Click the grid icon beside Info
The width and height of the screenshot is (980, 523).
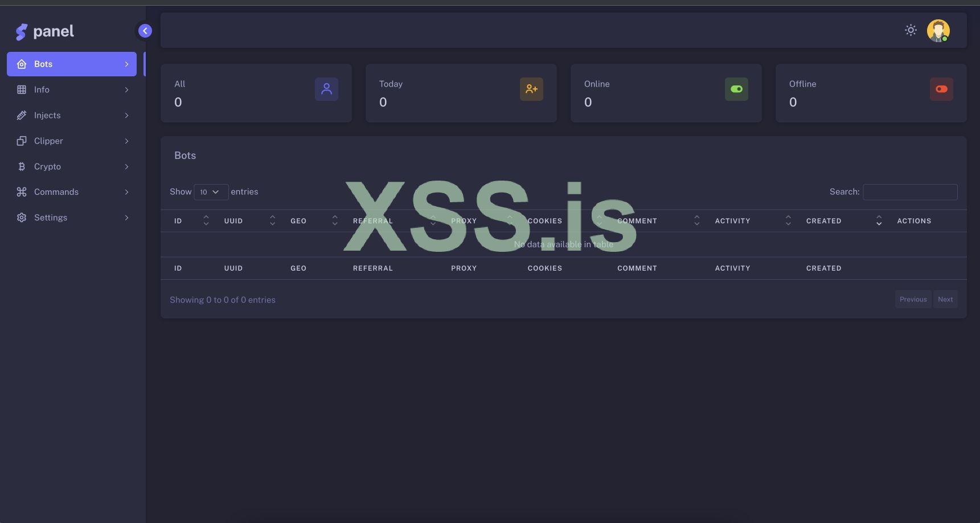click(22, 89)
